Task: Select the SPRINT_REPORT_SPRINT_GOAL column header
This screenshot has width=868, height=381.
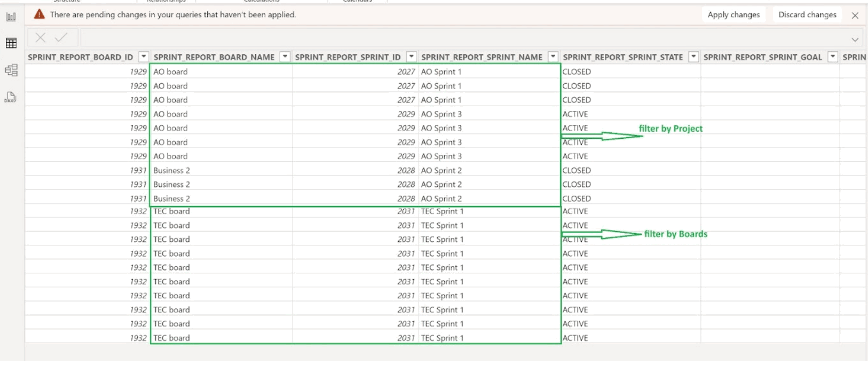Action: pyautogui.click(x=762, y=57)
